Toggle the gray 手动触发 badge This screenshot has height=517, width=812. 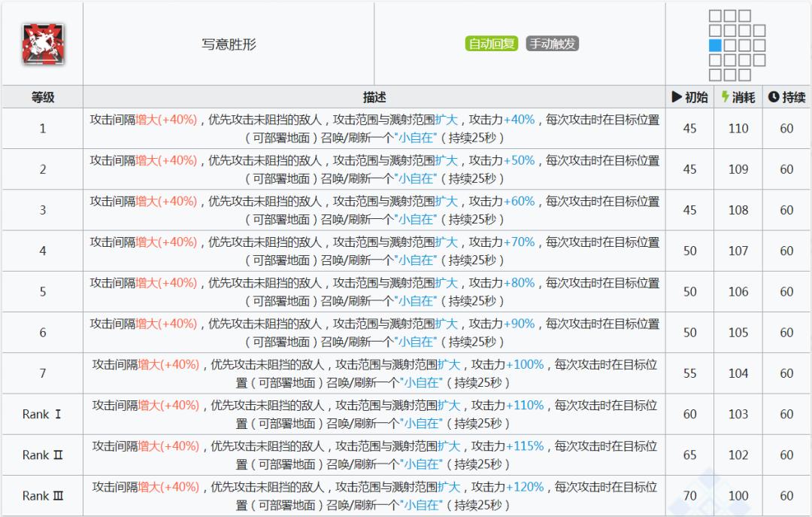pyautogui.click(x=554, y=44)
